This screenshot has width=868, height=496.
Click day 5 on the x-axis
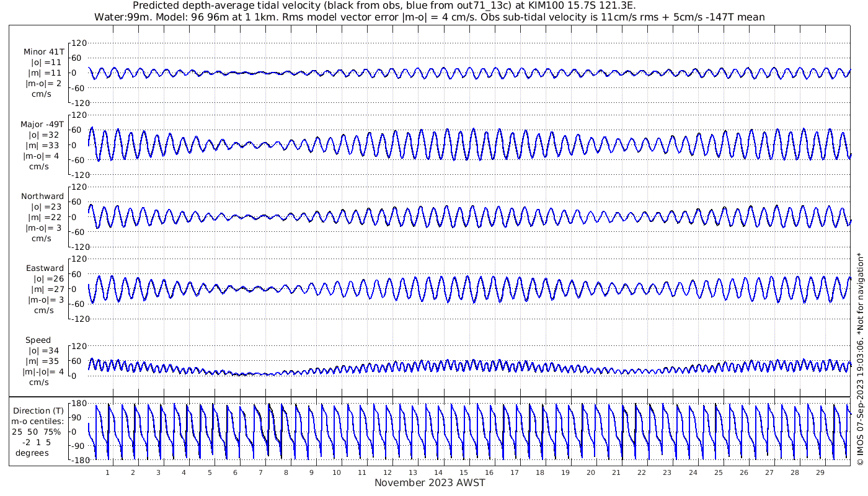click(210, 472)
